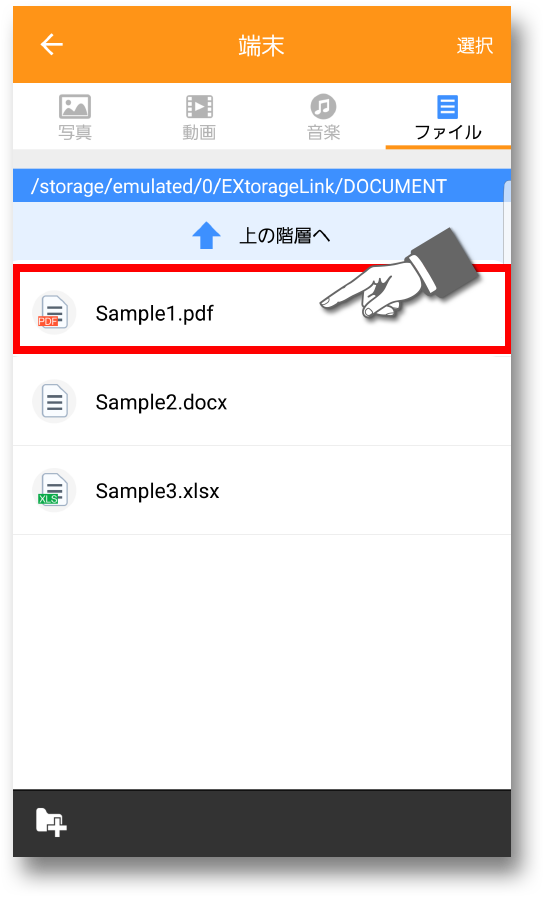Switch to the ファイル tab label
Screen dimensions: 545x898
click(448, 132)
